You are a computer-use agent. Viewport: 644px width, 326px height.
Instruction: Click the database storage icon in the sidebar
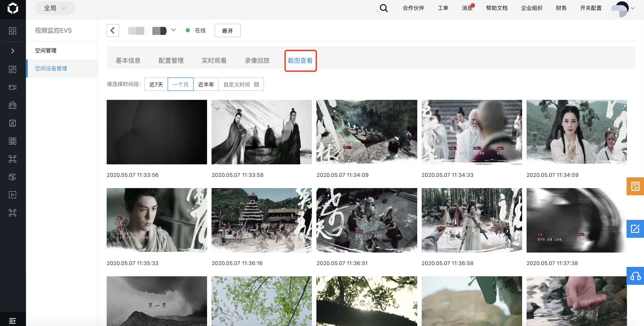click(x=13, y=123)
